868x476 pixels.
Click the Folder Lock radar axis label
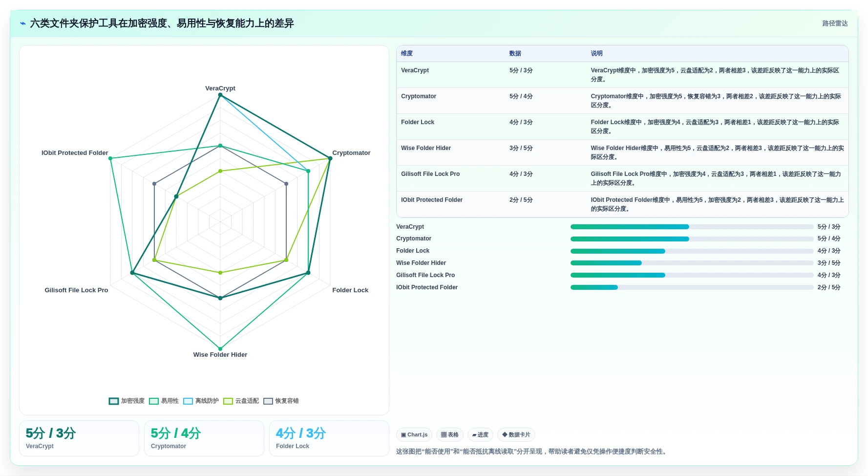tap(350, 290)
